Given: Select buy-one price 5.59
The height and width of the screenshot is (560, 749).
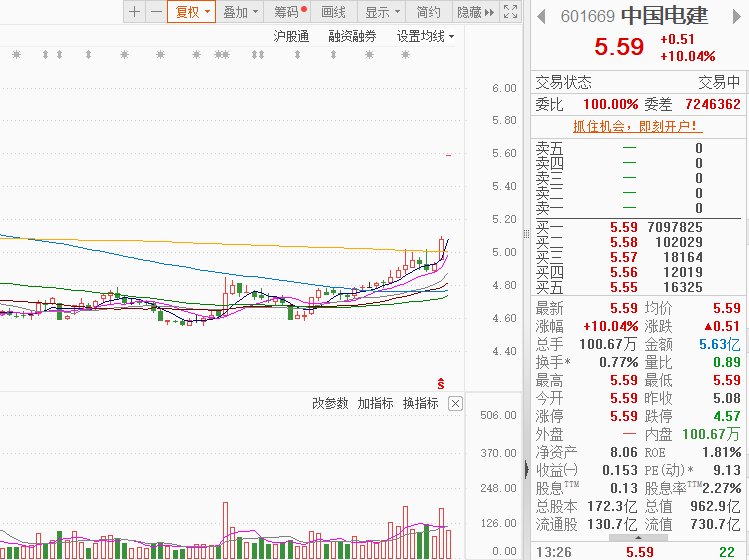Looking at the screenshot, I should [623, 227].
